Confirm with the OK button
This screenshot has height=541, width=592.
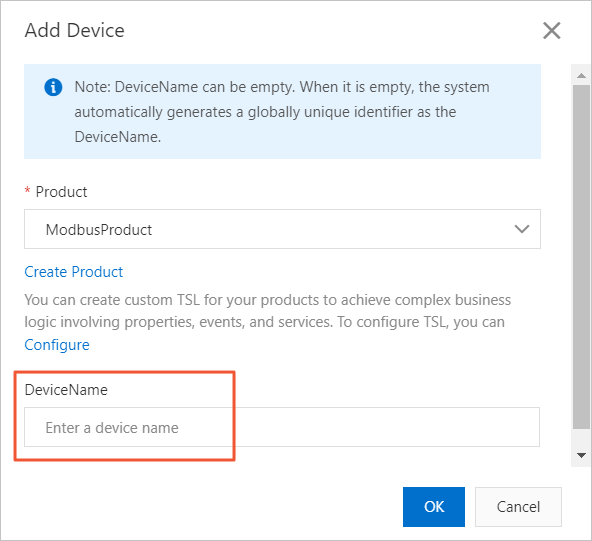pos(433,507)
